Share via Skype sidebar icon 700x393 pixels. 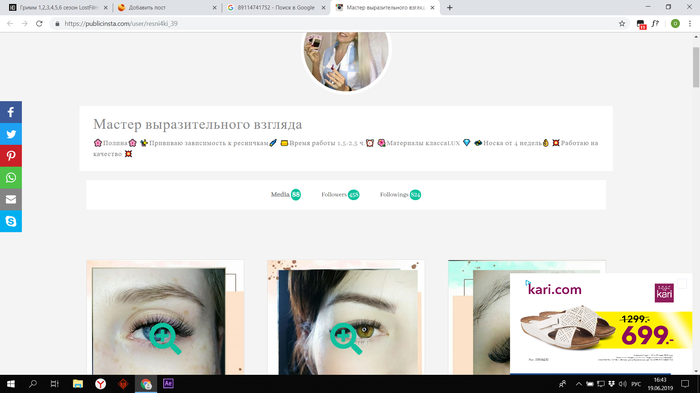[x=11, y=222]
